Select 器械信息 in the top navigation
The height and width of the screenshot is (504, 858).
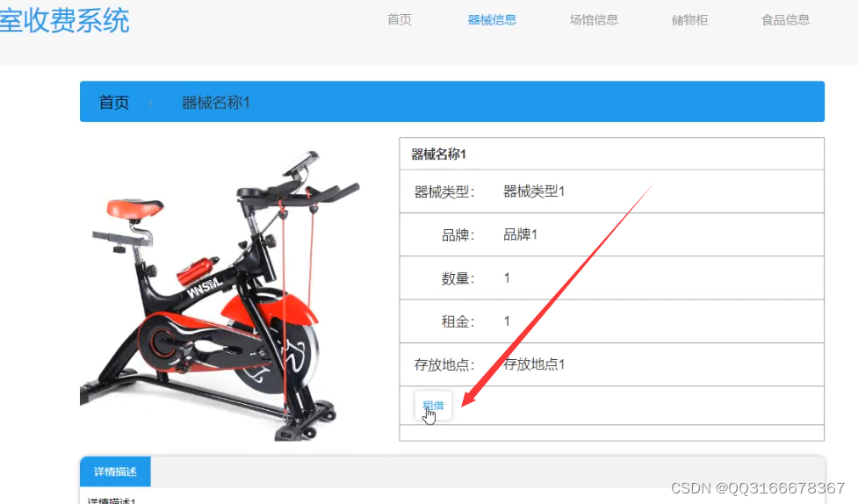click(492, 19)
